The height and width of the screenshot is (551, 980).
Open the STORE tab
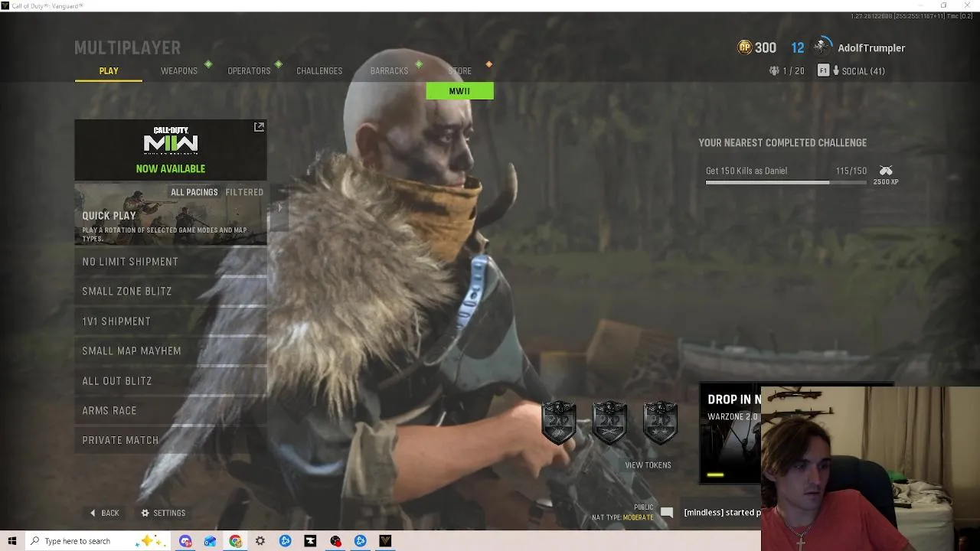click(459, 71)
